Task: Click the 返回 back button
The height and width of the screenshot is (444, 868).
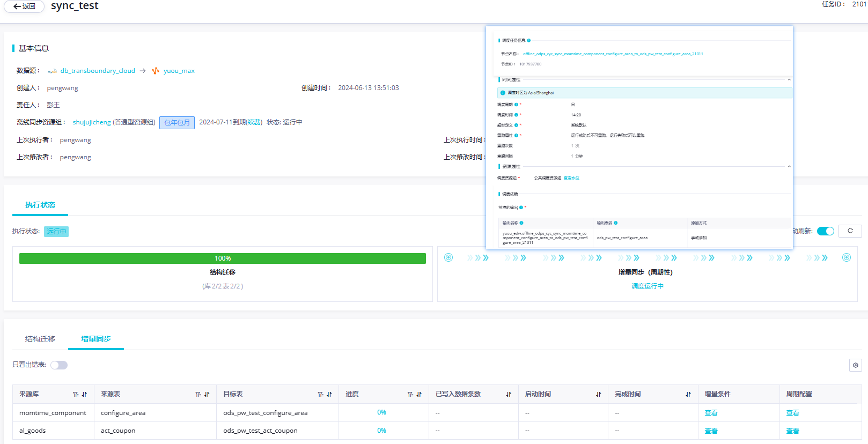Action: click(x=24, y=6)
